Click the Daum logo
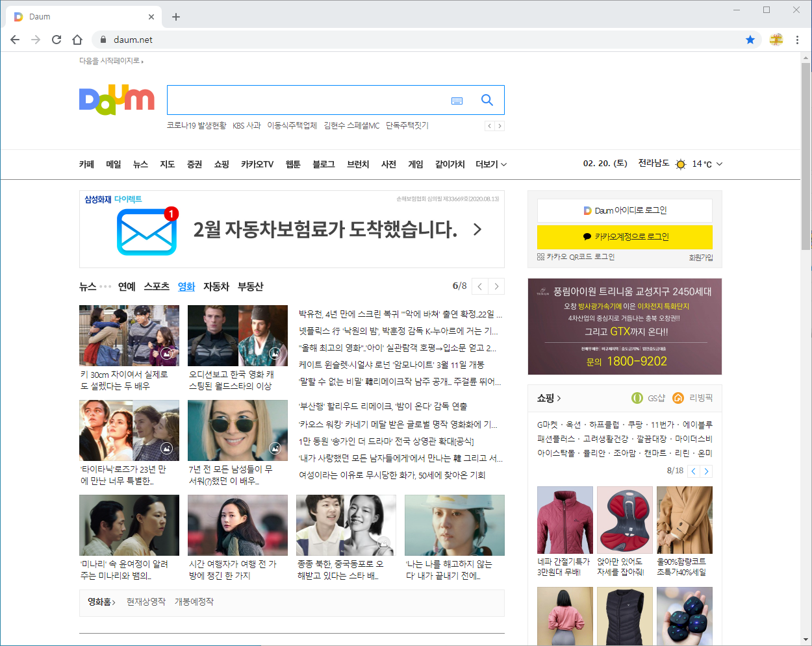 pos(117,99)
